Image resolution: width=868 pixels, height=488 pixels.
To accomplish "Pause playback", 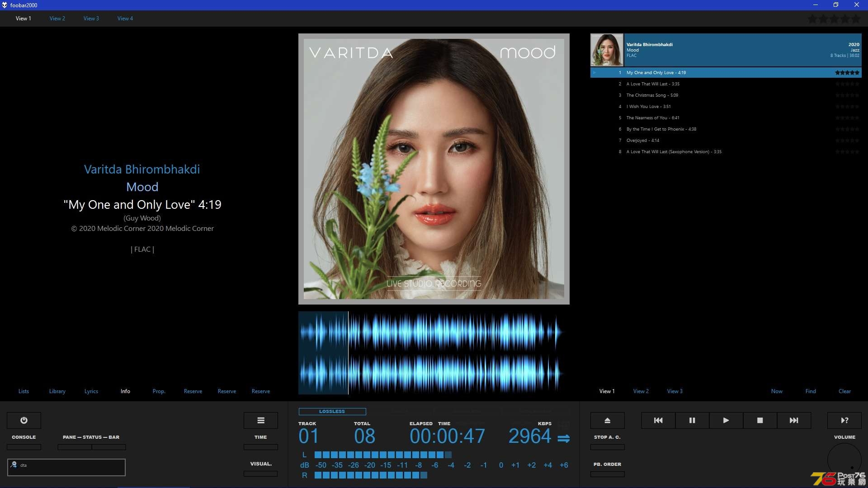I will point(692,420).
